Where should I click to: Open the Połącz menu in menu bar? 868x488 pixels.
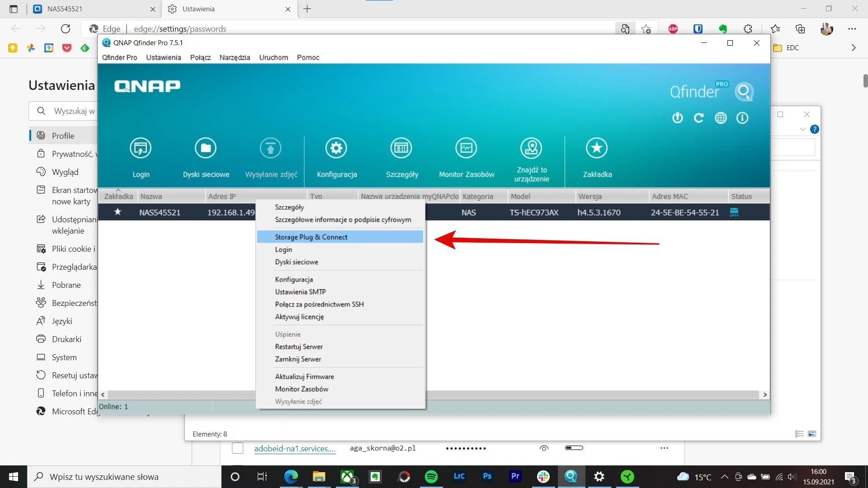(200, 57)
